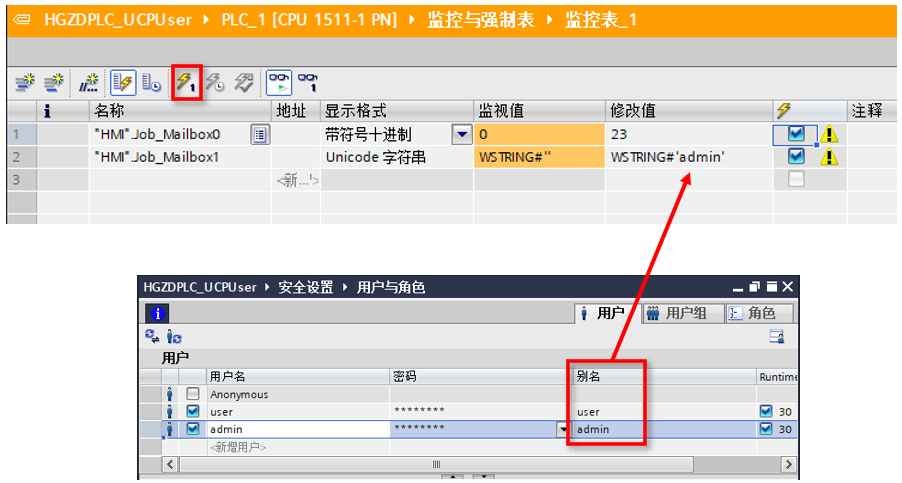Click first users-toolbar icon with arrows
The height and width of the screenshot is (483, 902).
[152, 336]
